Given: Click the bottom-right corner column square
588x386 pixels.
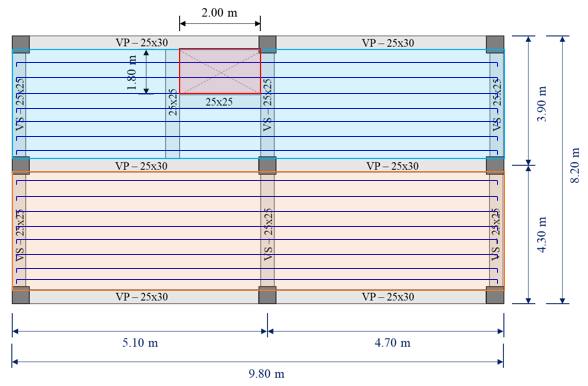Looking at the screenshot, I should point(495,295).
